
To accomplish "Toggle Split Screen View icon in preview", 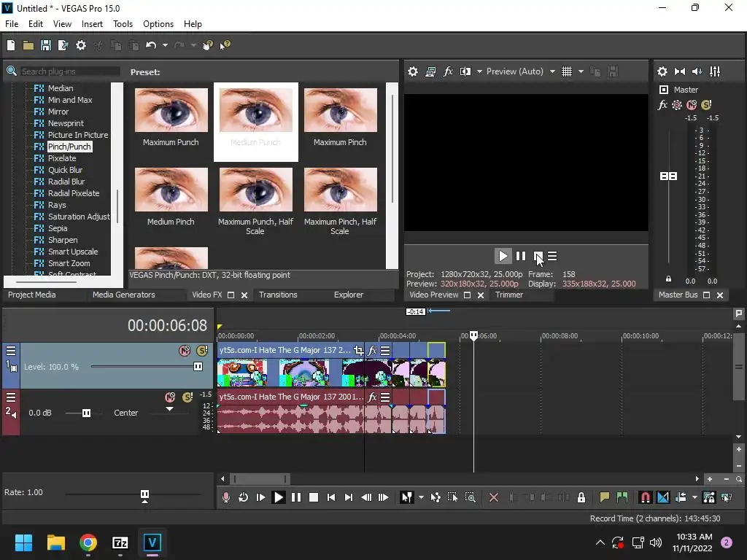I will pos(465,71).
